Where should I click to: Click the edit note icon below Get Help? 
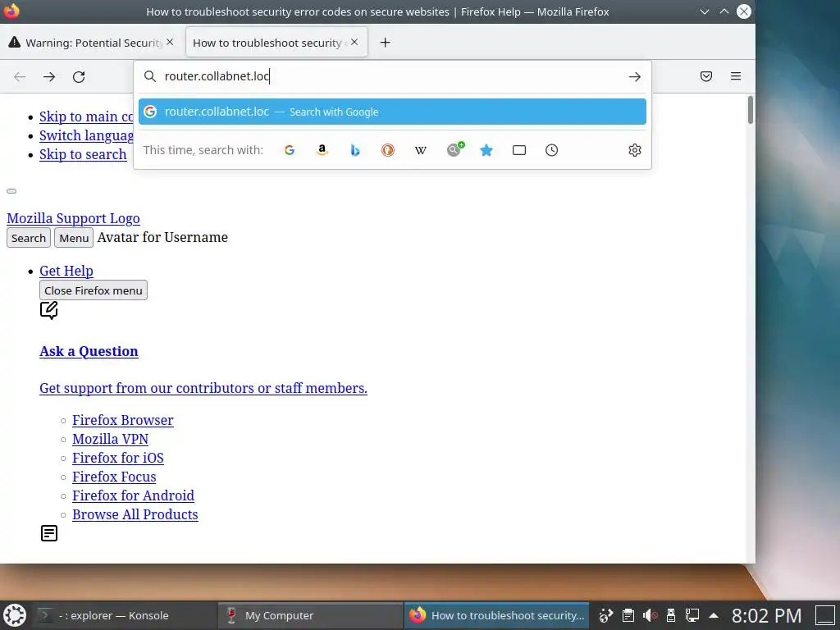coord(48,310)
